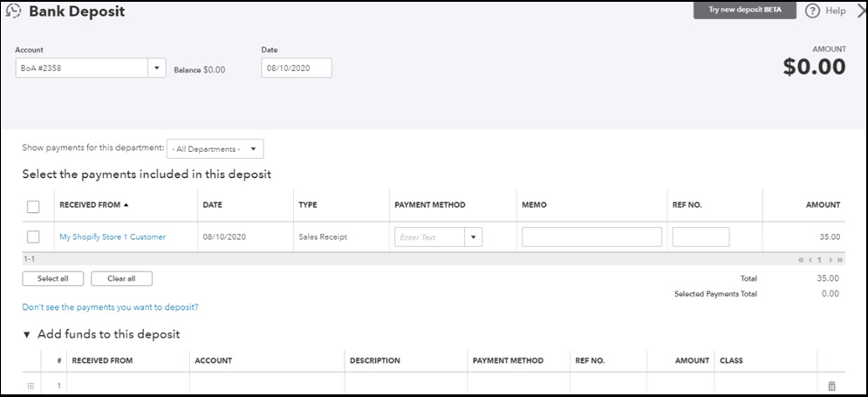Expand the All Departments dropdown
The height and width of the screenshot is (397, 868).
click(215, 149)
